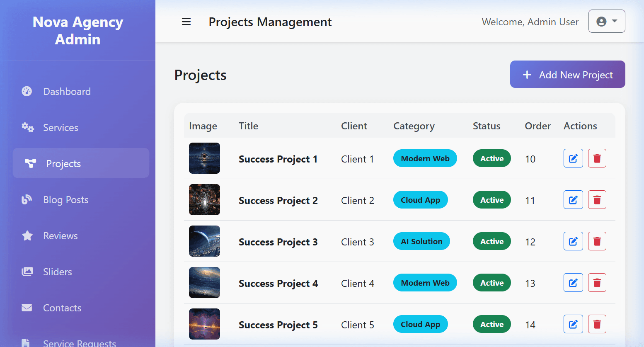Delete Success Project 3

click(597, 241)
